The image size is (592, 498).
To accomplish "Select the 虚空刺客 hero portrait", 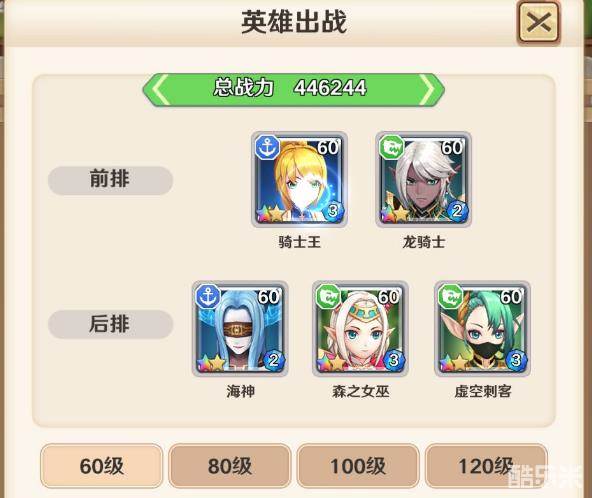I will point(483,328).
